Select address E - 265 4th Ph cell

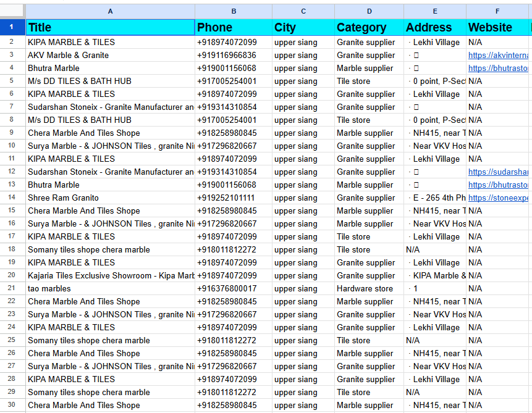tap(435, 198)
